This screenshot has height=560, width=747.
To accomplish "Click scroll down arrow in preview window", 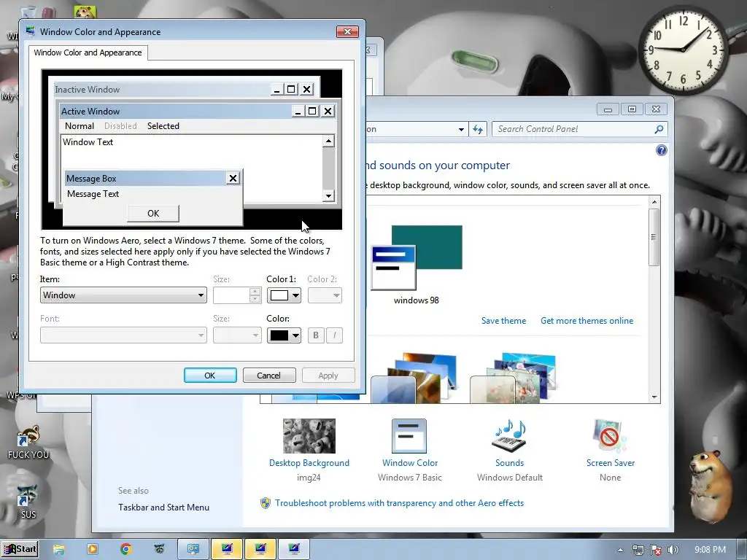I will click(x=328, y=195).
